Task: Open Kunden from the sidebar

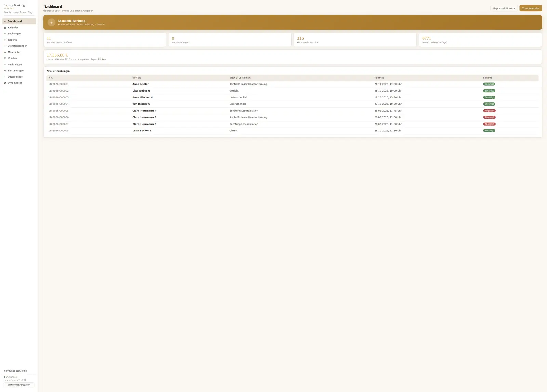Action: pyautogui.click(x=19, y=58)
